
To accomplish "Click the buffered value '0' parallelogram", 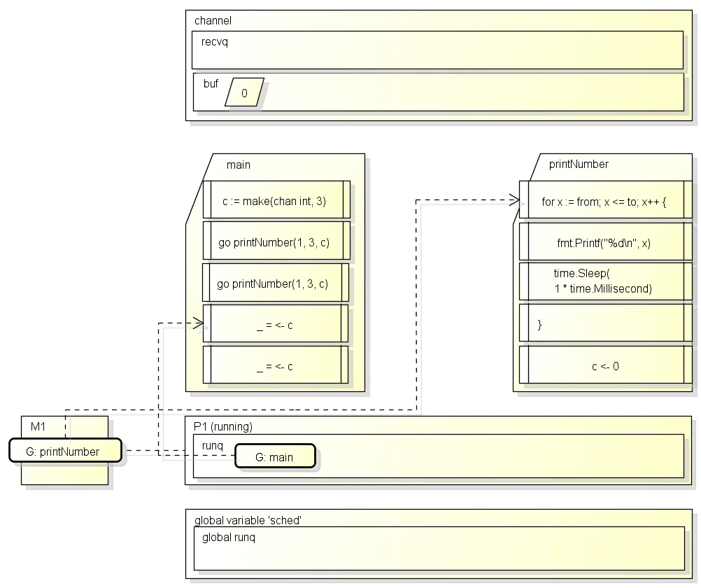I will point(244,92).
